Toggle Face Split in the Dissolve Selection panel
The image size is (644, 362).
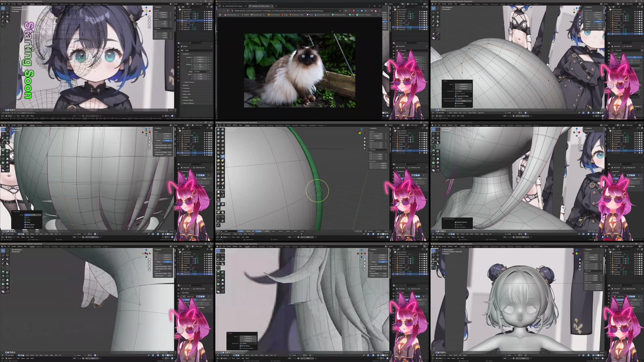(456, 225)
